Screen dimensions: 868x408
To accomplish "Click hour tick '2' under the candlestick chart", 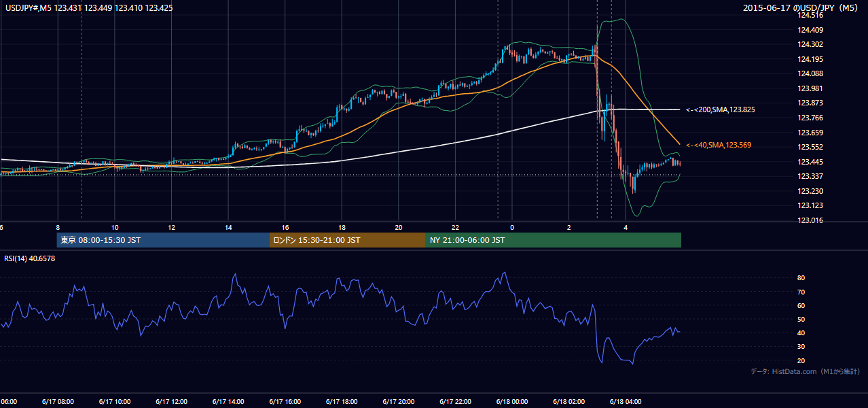I will pos(569,227).
